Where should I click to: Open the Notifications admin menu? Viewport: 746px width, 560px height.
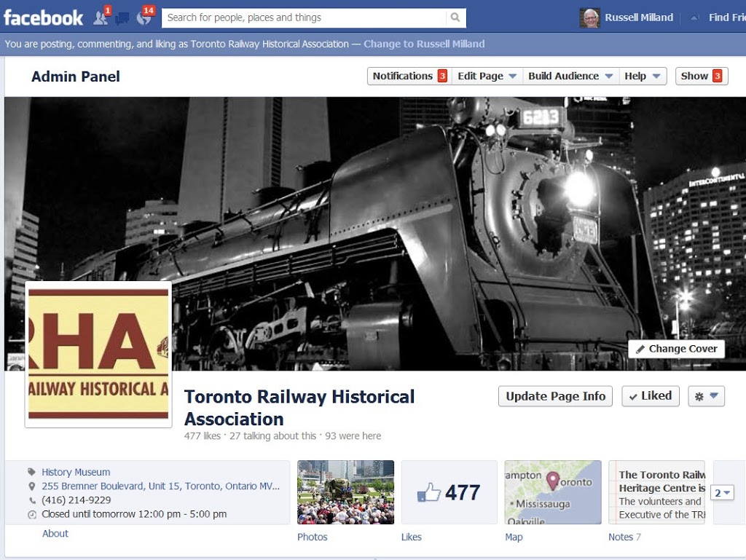tap(409, 76)
